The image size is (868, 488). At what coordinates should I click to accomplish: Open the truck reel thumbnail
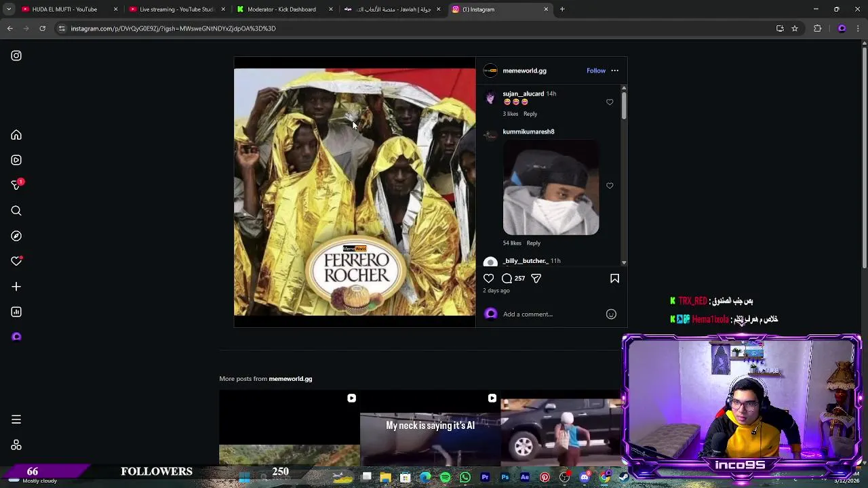coord(561,428)
